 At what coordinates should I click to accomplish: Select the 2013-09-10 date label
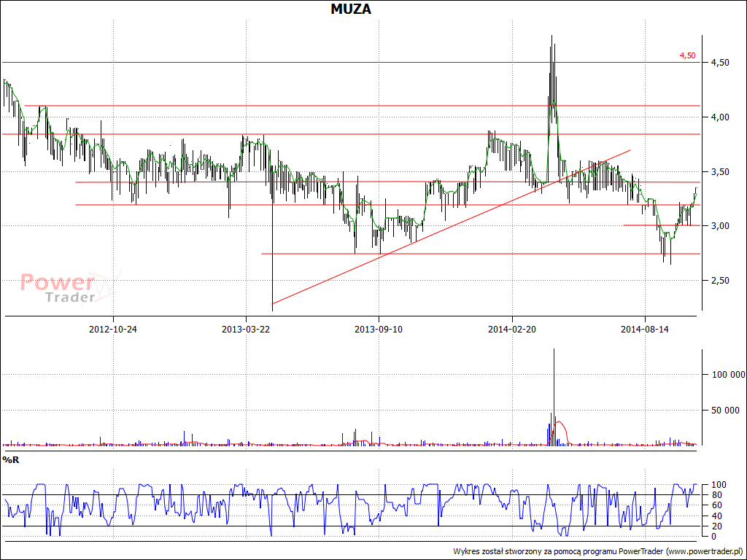click(379, 329)
